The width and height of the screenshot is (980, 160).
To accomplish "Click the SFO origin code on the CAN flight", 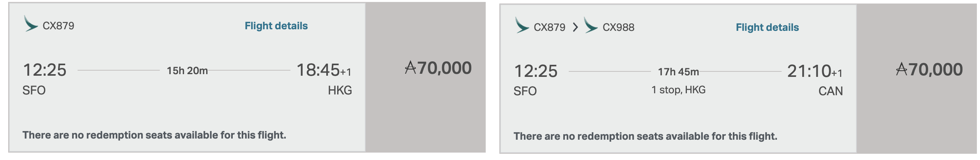I will click(x=525, y=91).
